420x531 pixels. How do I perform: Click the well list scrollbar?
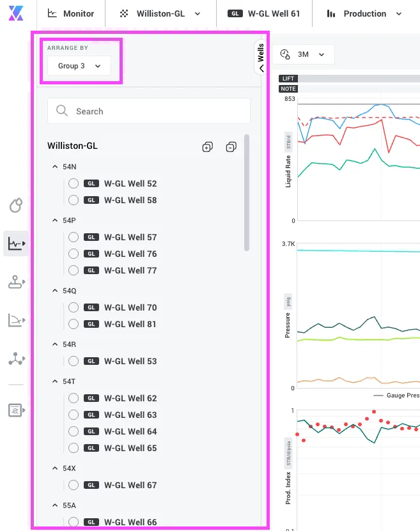pyautogui.click(x=247, y=193)
